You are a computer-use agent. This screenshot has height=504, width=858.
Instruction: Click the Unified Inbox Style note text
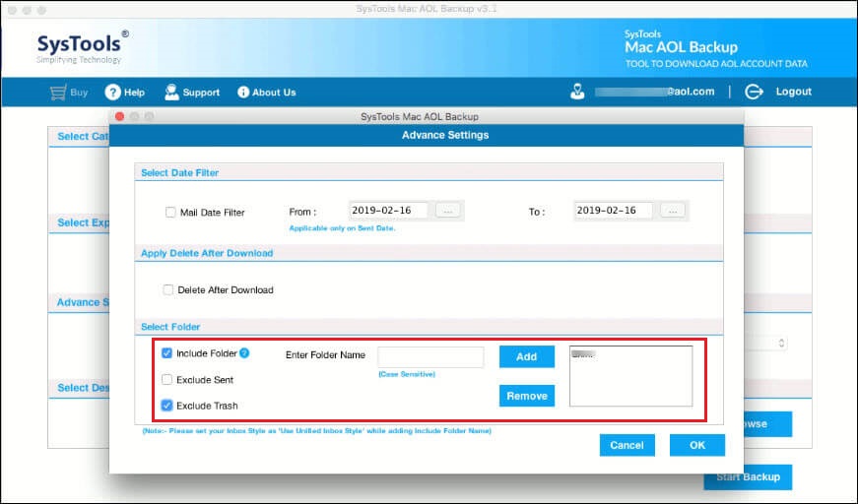(317, 431)
